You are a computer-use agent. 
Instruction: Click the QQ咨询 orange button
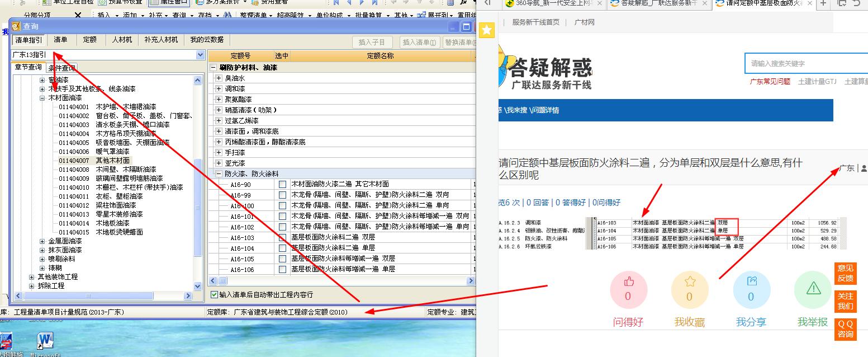coord(845,329)
